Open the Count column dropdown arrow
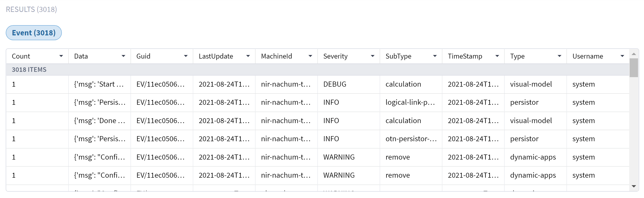This screenshot has width=644, height=198. (61, 56)
